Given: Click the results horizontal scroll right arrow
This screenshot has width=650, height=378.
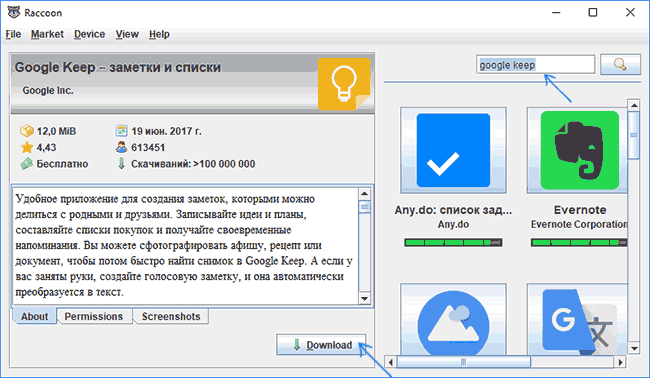Looking at the screenshot, I should tap(620, 363).
